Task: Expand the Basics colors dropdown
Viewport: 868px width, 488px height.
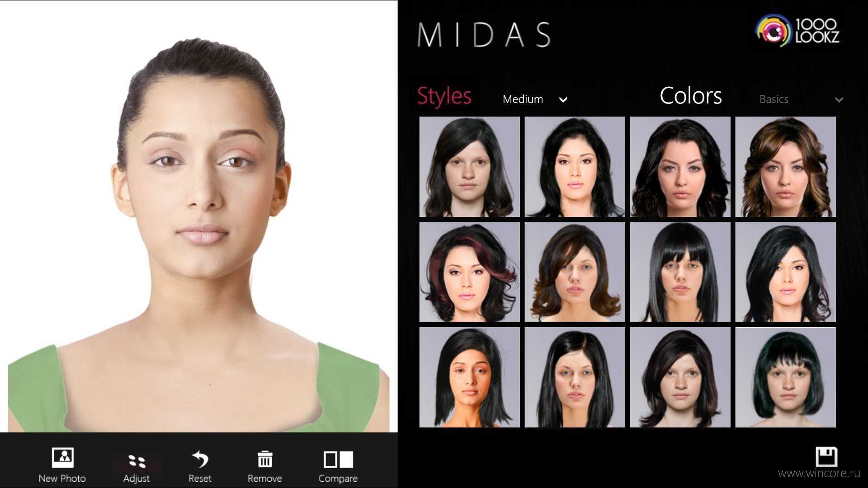Action: 842,99
